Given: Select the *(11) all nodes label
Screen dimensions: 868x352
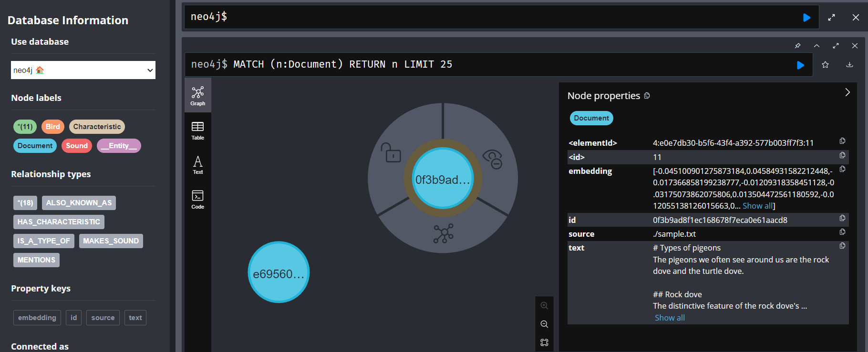Looking at the screenshot, I should (25, 127).
